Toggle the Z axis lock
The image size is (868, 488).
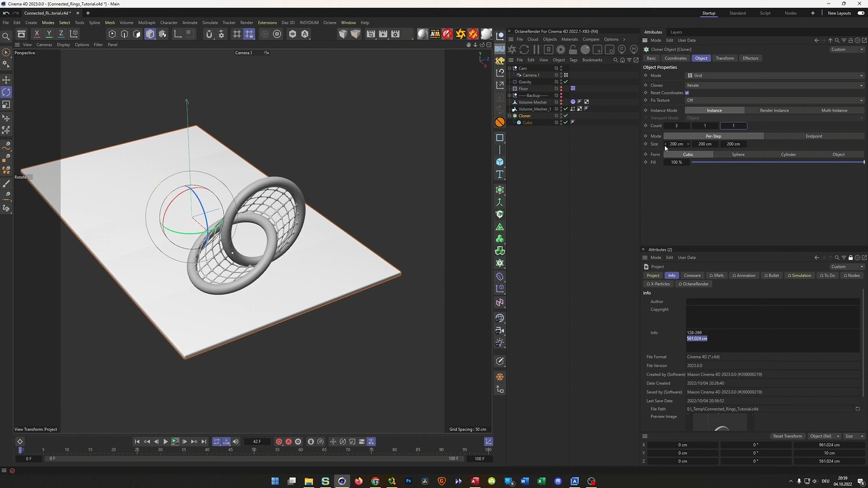pos(61,34)
